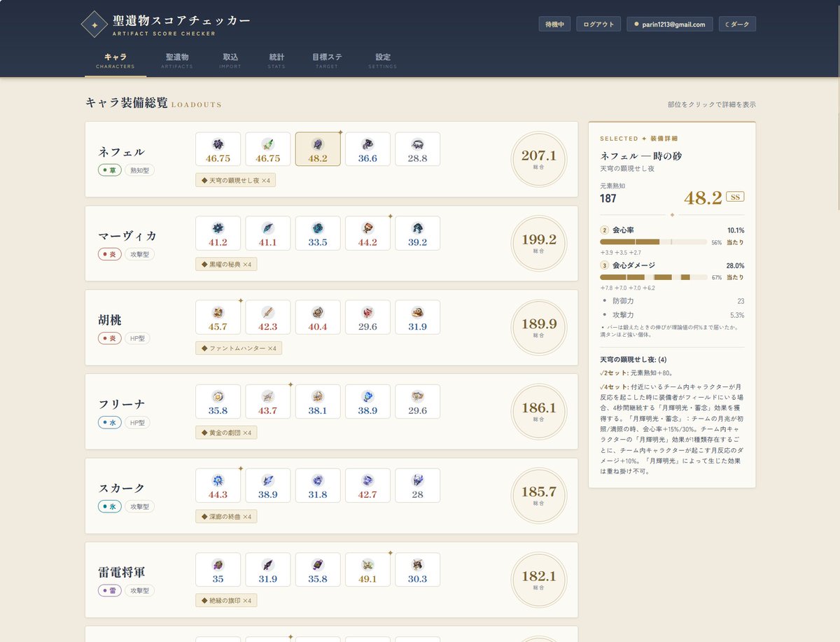Click the 防御力 23 substat row
Screen dimensions: 840x642
672,300
